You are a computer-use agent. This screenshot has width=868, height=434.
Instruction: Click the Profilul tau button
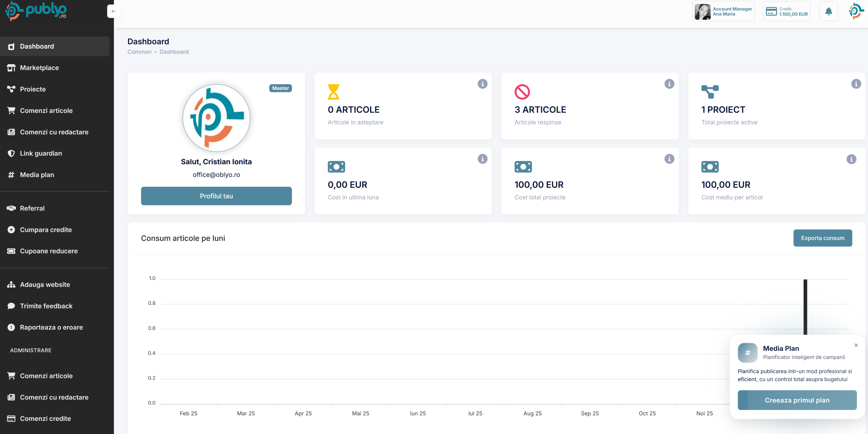(x=216, y=196)
